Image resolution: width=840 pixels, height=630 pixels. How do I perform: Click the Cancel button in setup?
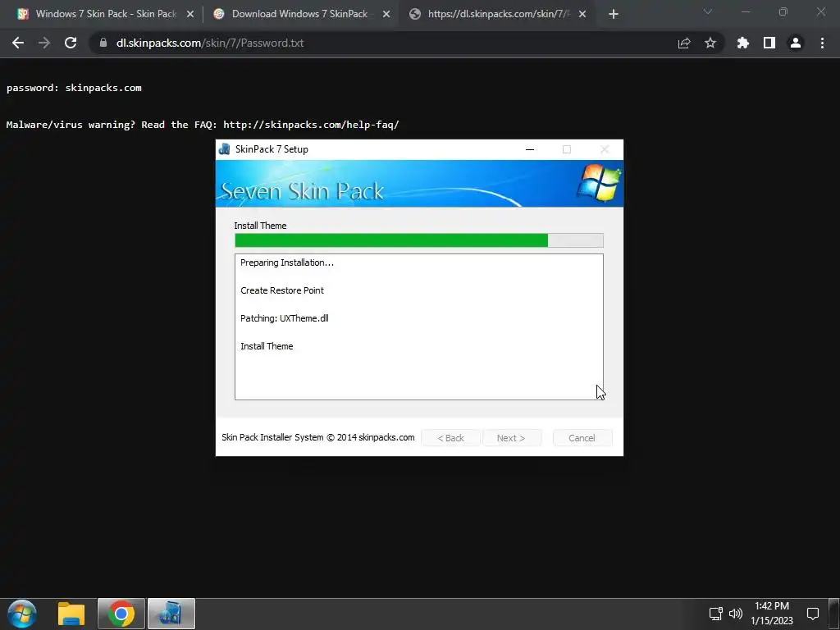(582, 438)
